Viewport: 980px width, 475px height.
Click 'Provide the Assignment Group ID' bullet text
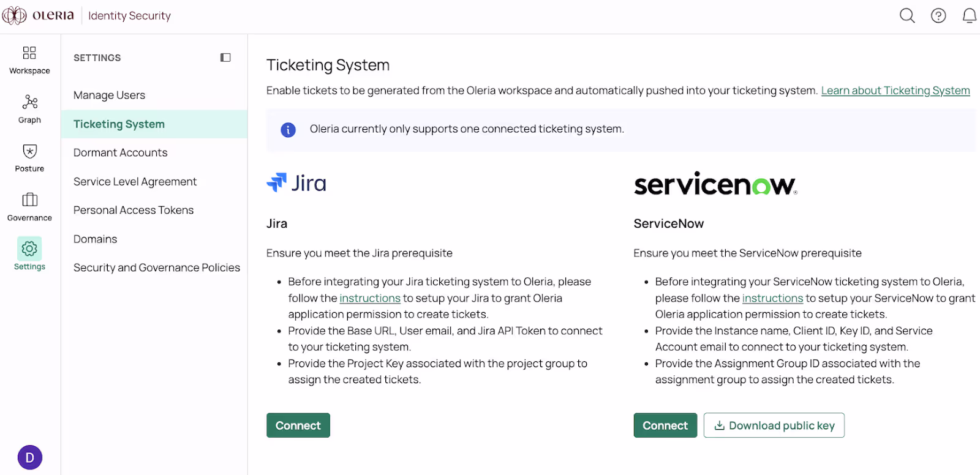point(788,372)
